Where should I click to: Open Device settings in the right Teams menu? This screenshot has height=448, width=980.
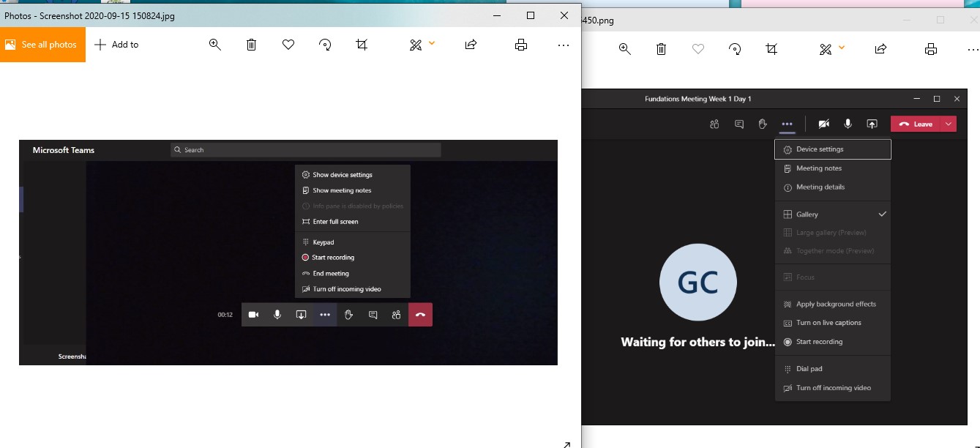tap(833, 149)
